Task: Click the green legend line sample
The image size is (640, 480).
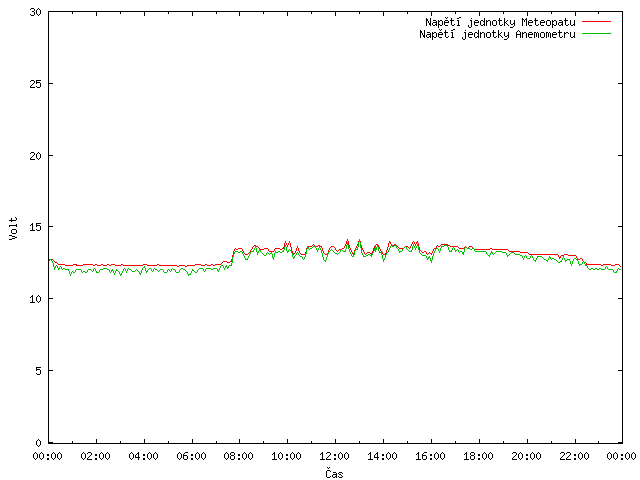Action: [596, 33]
